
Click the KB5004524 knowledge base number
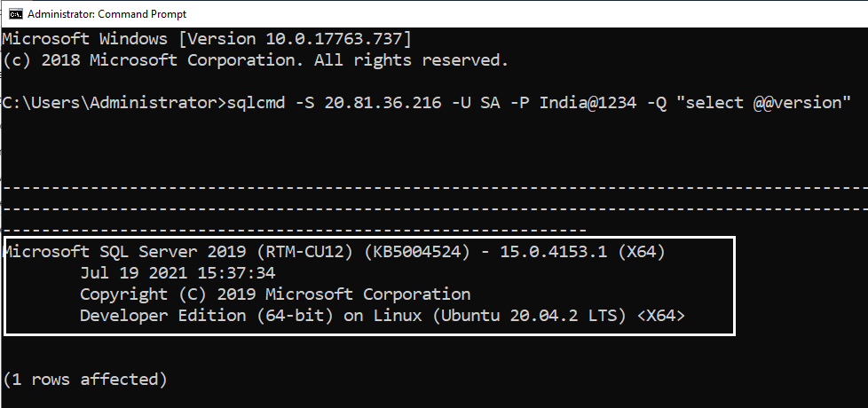click(417, 252)
